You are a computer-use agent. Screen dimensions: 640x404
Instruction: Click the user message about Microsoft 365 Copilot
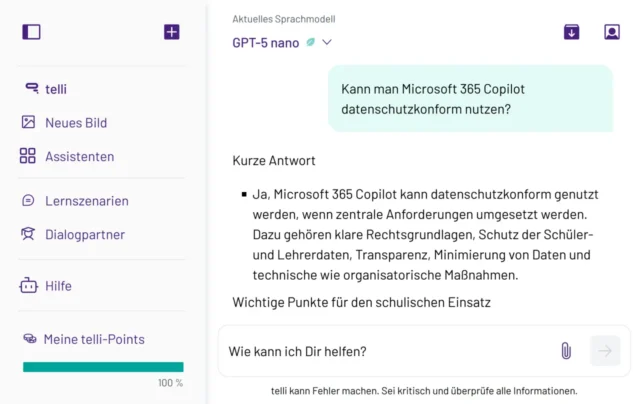tap(470, 99)
